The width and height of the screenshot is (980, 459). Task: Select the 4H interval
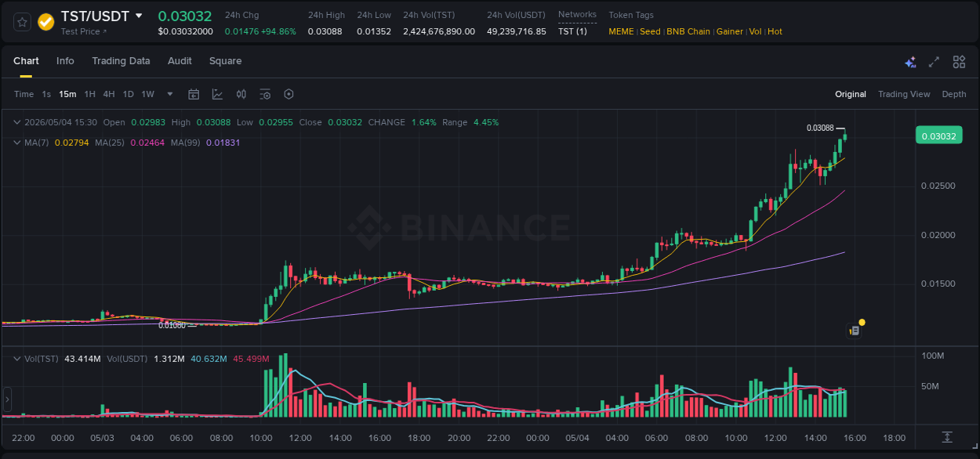pyautogui.click(x=109, y=94)
